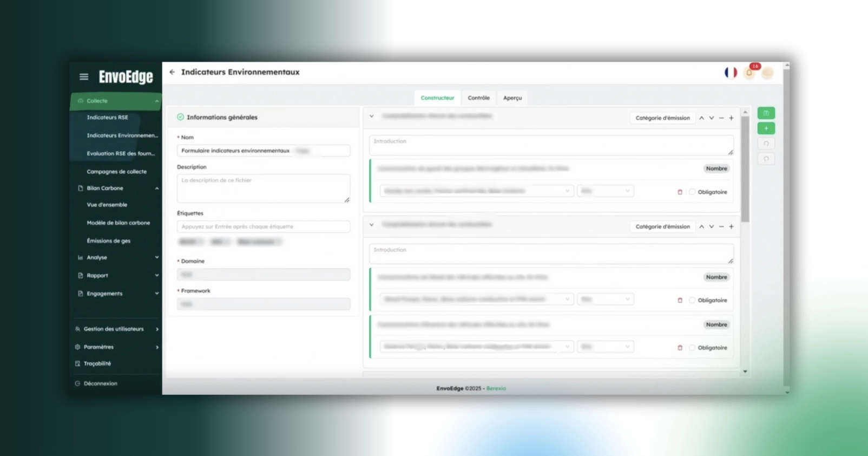Switch to the Aperçu tab

coord(512,98)
